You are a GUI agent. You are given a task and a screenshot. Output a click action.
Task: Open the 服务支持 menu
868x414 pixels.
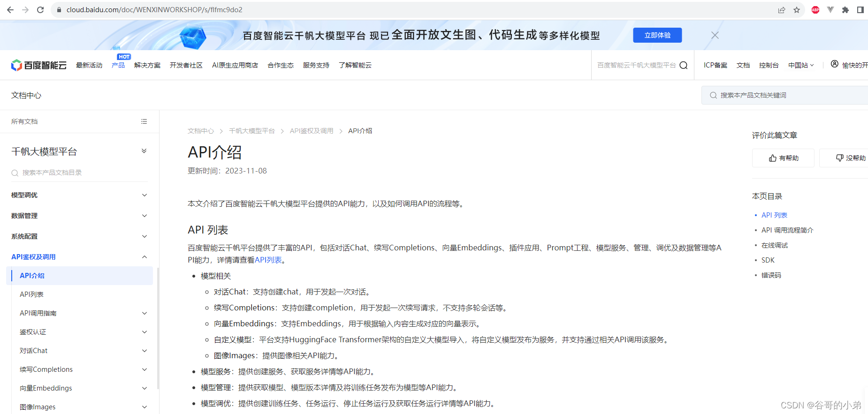(x=316, y=65)
